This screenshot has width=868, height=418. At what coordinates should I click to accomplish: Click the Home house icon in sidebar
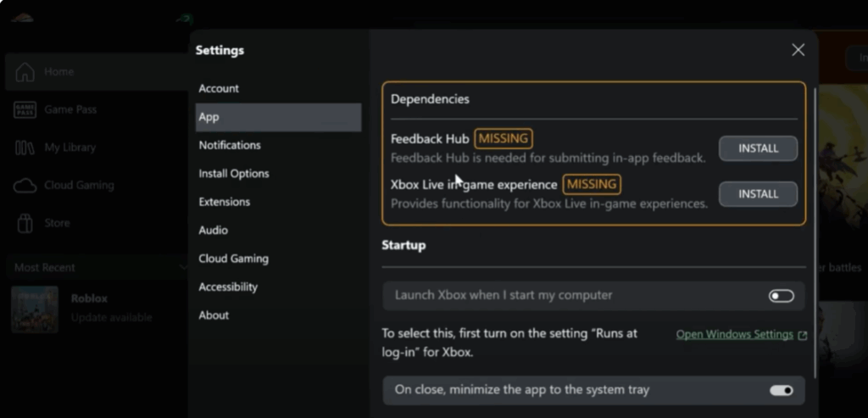pyautogui.click(x=25, y=72)
